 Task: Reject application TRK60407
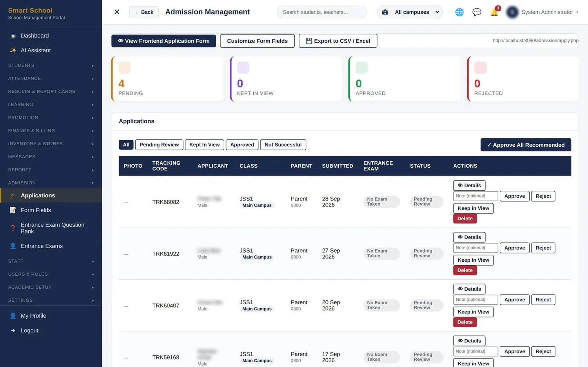pyautogui.click(x=543, y=300)
